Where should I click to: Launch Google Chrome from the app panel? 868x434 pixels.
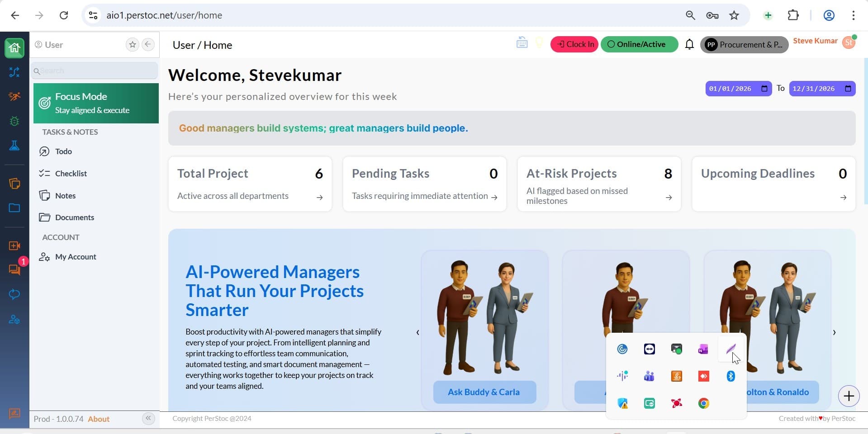coord(703,403)
